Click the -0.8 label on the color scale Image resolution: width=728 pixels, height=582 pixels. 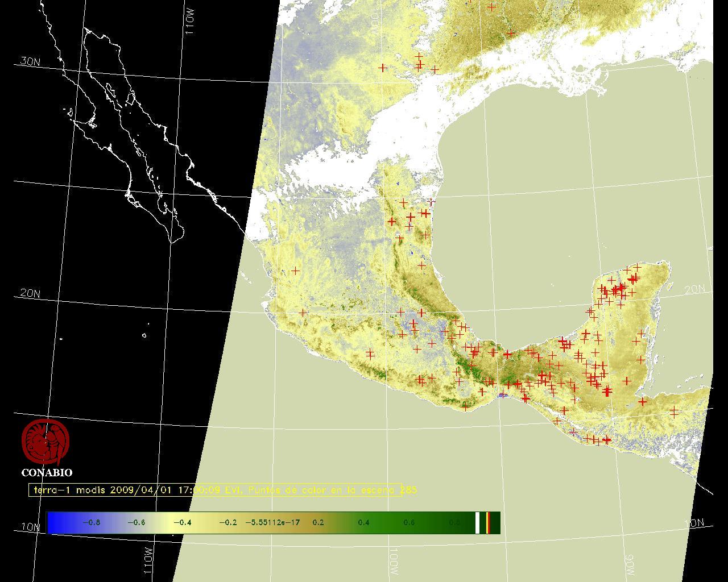coord(92,522)
